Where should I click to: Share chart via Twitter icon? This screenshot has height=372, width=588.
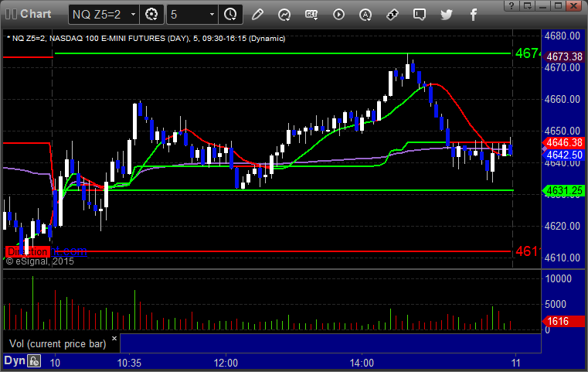coord(447,15)
